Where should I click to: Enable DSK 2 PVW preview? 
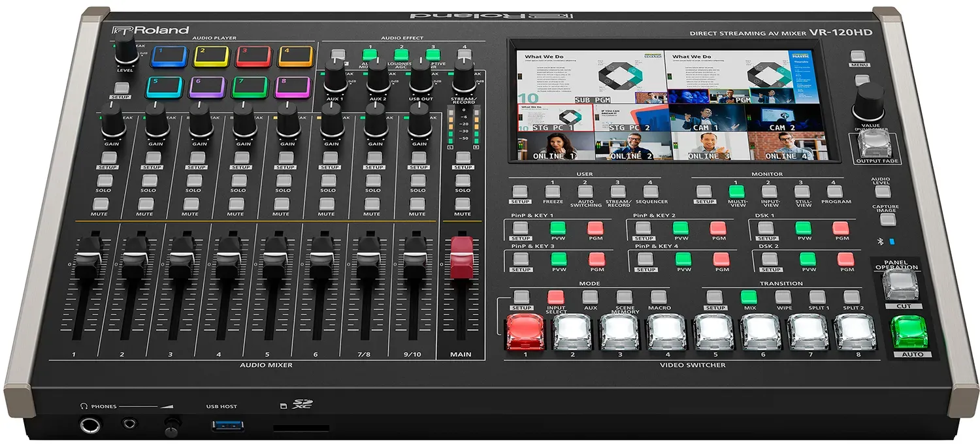(x=808, y=259)
